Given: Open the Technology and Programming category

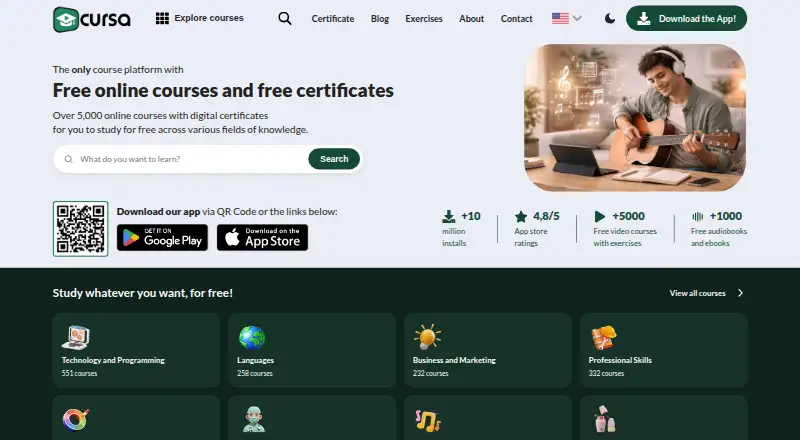Looking at the screenshot, I should point(136,350).
